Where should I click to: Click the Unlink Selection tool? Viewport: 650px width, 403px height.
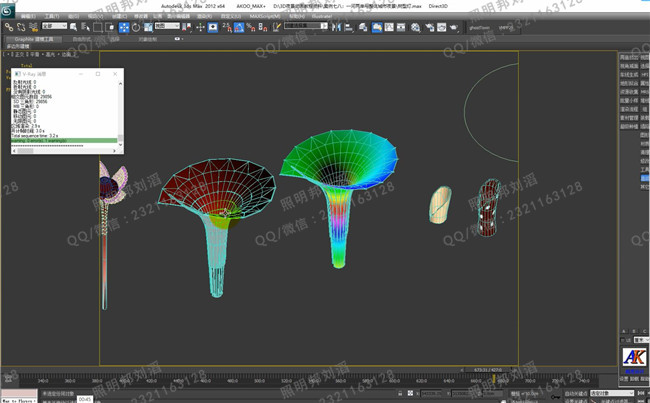click(21, 27)
